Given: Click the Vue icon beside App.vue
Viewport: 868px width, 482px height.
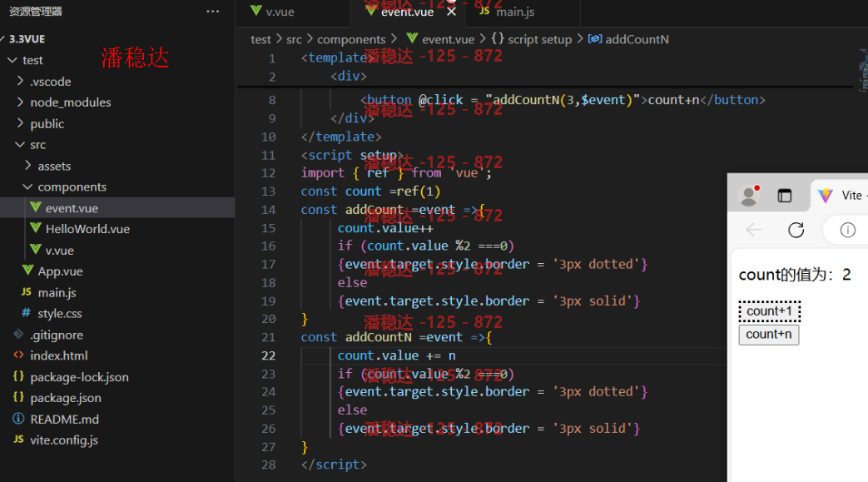Looking at the screenshot, I should point(27,271).
